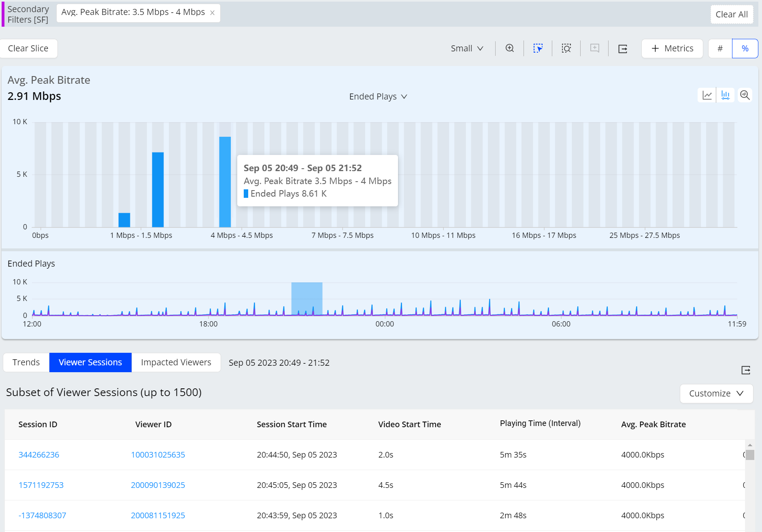
Task: Click the zoom-to-selection dashed magnifier icon
Action: 566,49
